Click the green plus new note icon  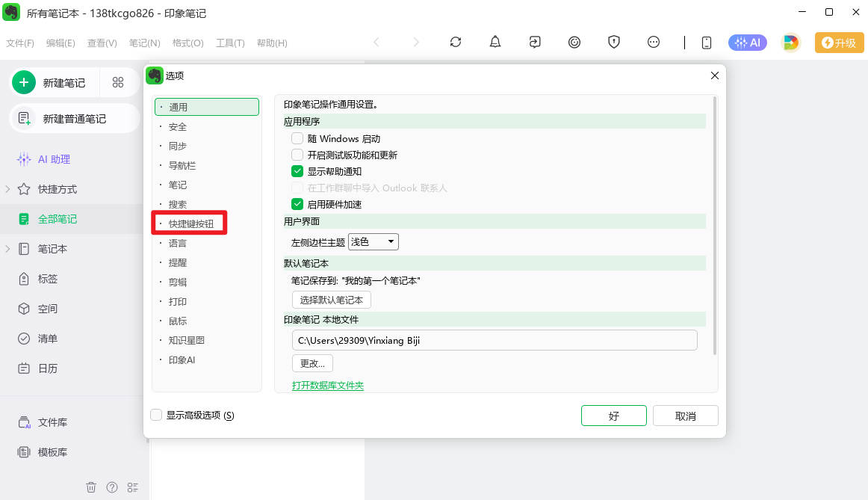point(24,82)
